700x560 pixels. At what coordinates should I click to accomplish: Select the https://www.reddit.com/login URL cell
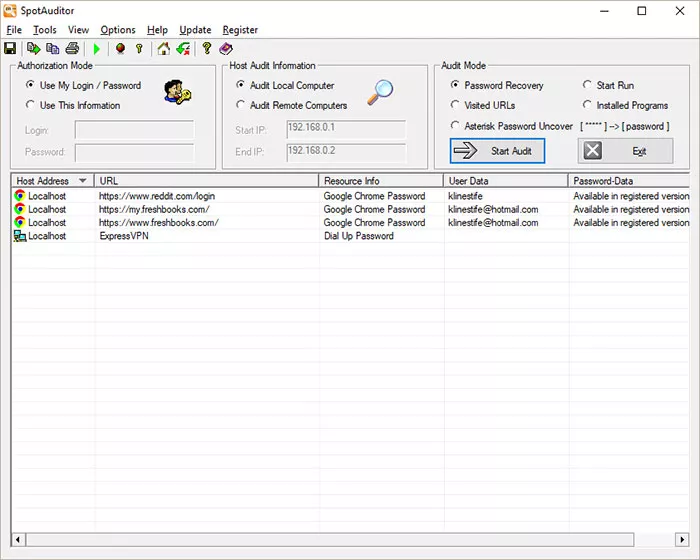click(x=157, y=196)
